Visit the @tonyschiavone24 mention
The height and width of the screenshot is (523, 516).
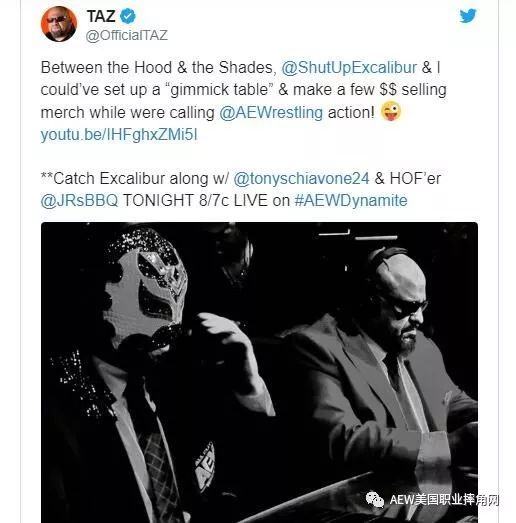(x=301, y=178)
